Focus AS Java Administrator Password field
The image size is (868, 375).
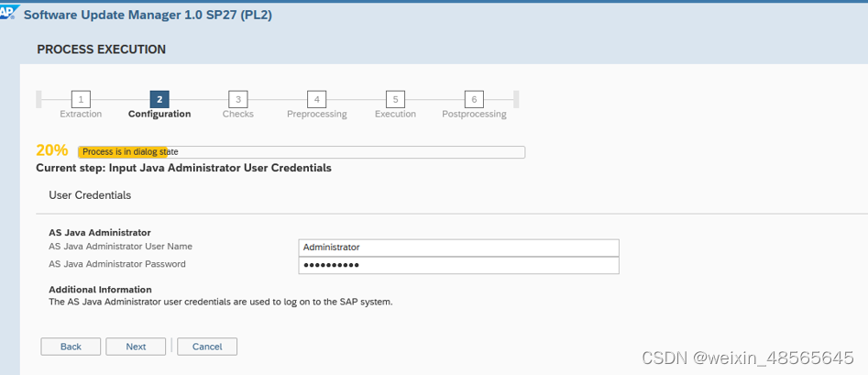(x=458, y=265)
